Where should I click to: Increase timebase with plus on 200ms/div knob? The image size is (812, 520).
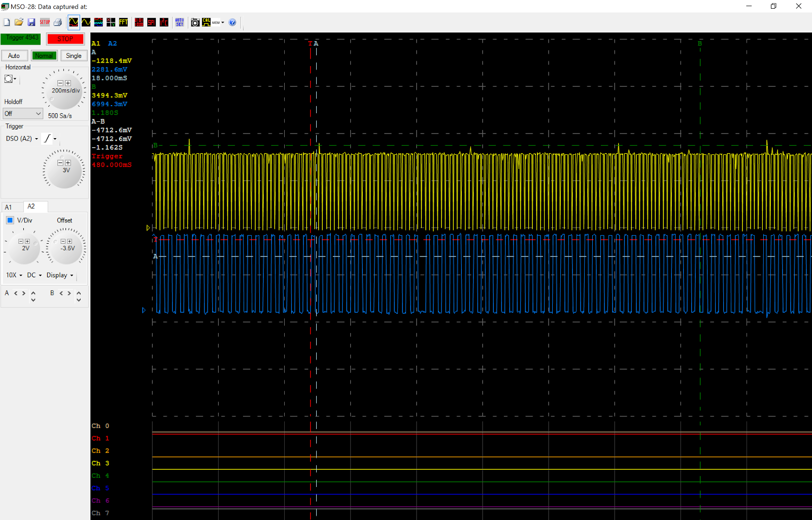pos(68,83)
